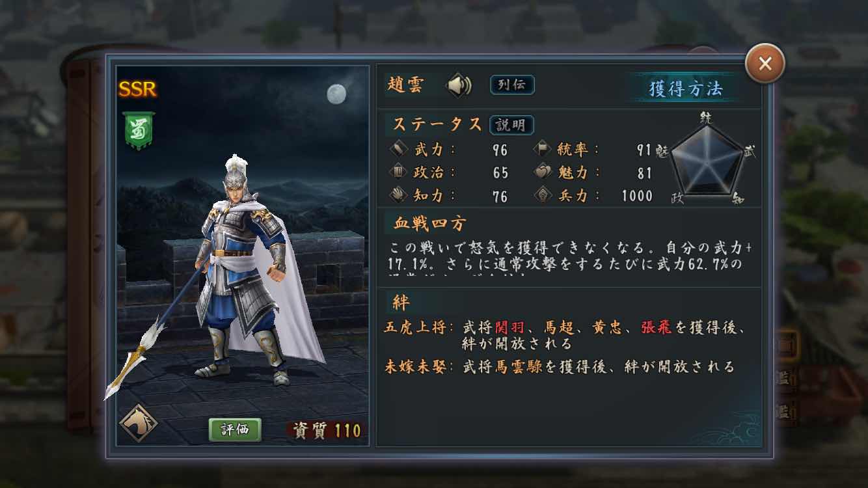Tap the 政治 stat icon
Image resolution: width=868 pixels, height=488 pixels.
tap(399, 172)
